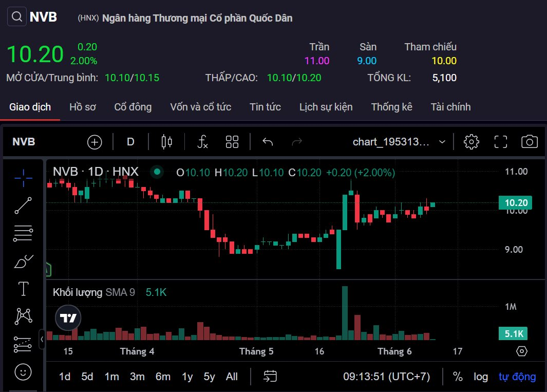Screen dimensions: 547x392
Task: Switch to the Tài chính tab
Action: [450, 107]
